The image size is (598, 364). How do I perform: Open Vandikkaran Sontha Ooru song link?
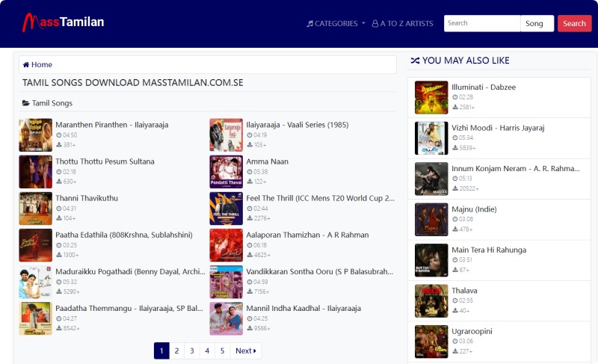point(320,271)
